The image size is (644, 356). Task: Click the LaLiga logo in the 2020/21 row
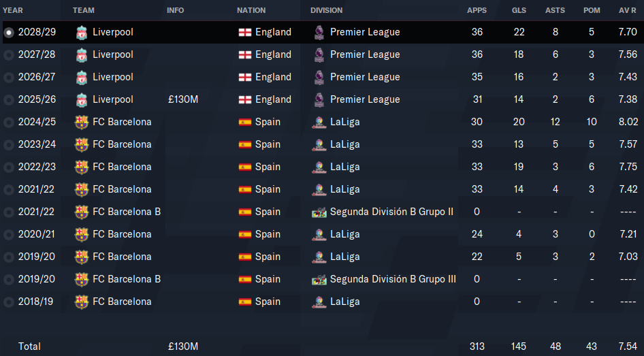click(319, 234)
